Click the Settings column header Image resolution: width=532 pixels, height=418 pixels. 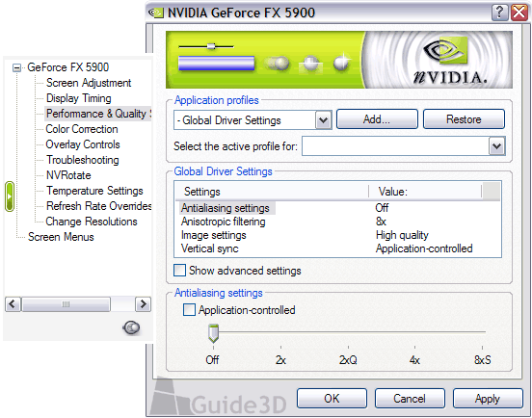[272, 192]
